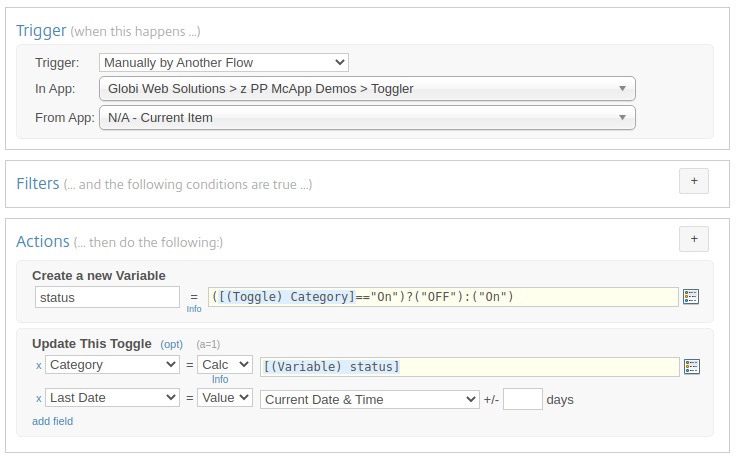
Task: Open Current Date & Time dropdown
Action: pos(370,400)
